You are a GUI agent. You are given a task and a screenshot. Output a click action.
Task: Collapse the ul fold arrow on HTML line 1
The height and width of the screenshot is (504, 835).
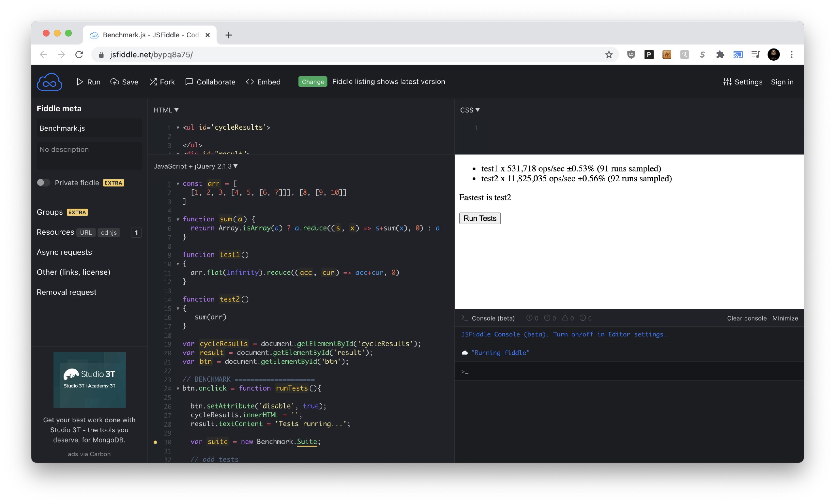point(178,128)
